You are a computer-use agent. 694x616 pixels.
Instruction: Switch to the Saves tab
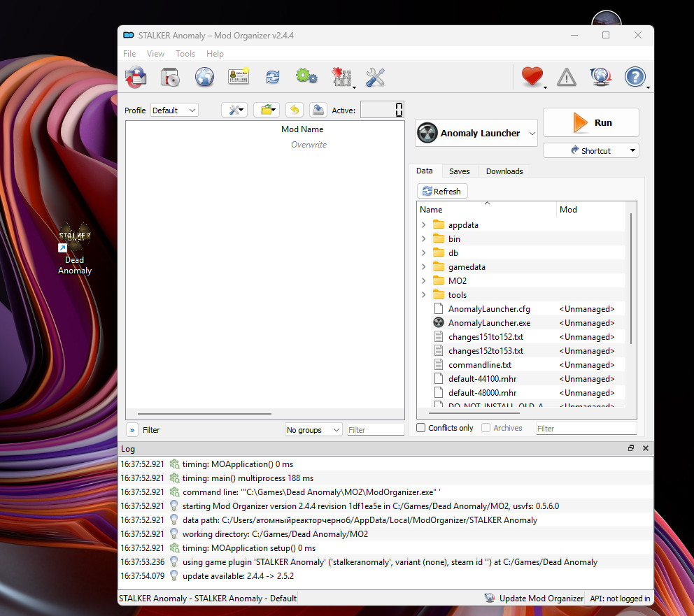pyautogui.click(x=459, y=171)
